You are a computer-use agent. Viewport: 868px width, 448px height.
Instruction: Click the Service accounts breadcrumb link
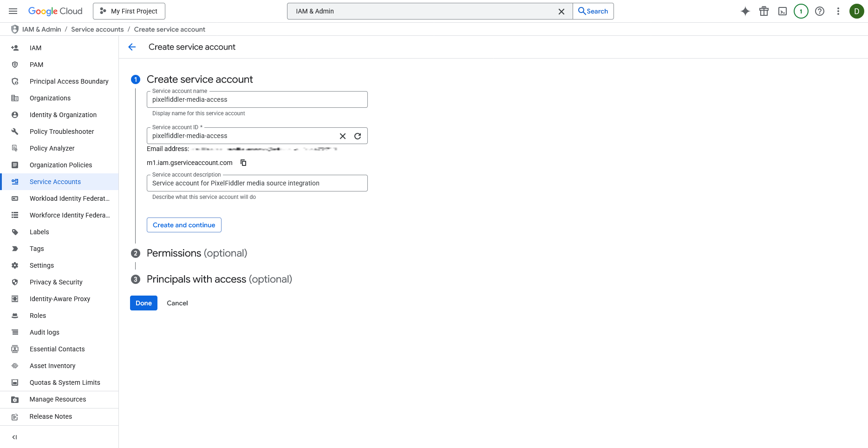[x=97, y=29]
